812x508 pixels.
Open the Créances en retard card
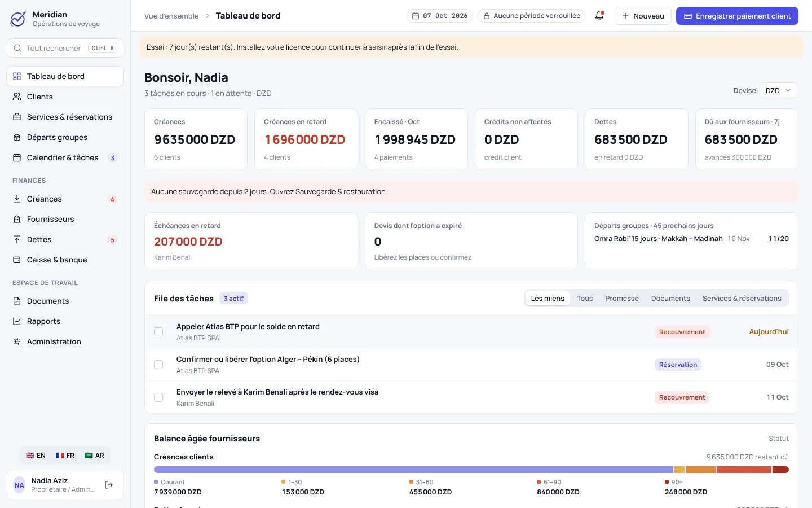tap(306, 139)
